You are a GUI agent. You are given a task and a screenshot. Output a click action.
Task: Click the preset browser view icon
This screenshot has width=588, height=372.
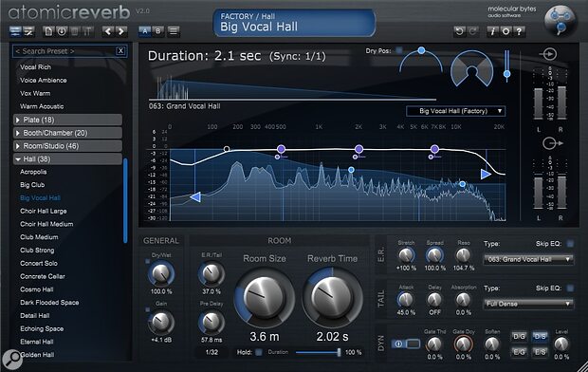click(x=15, y=31)
